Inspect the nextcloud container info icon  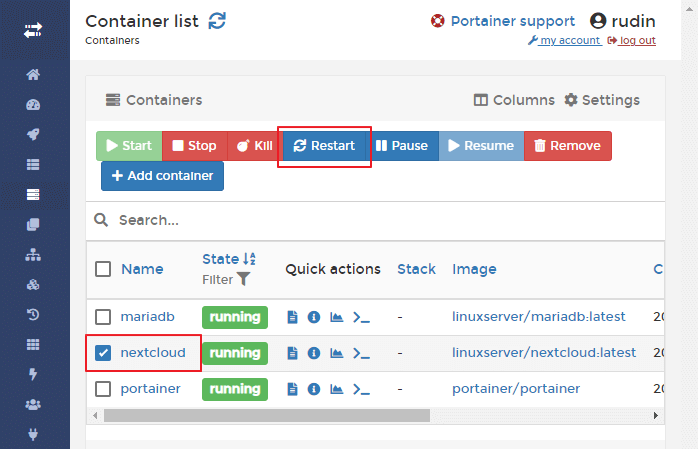(x=314, y=353)
